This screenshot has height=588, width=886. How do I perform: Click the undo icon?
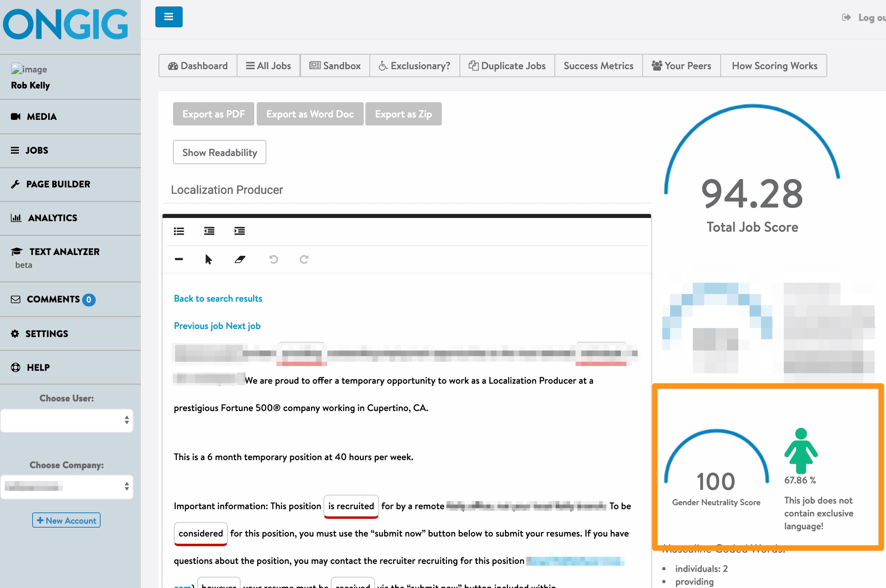[274, 258]
